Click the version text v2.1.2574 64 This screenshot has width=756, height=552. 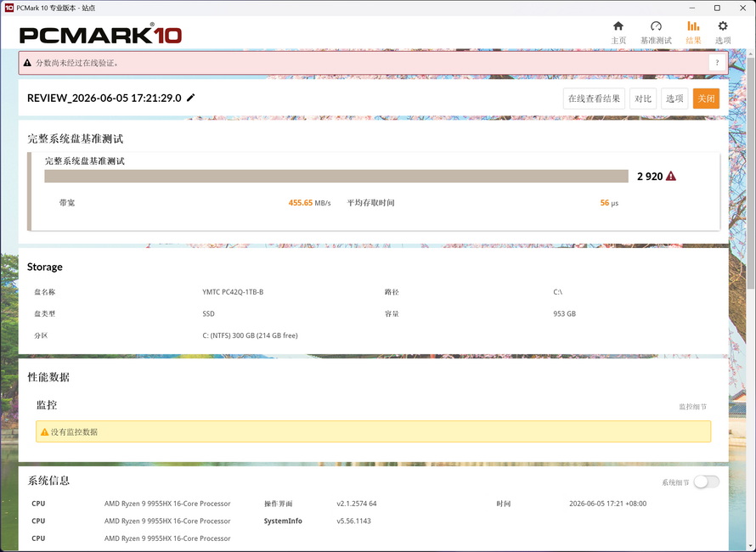356,504
